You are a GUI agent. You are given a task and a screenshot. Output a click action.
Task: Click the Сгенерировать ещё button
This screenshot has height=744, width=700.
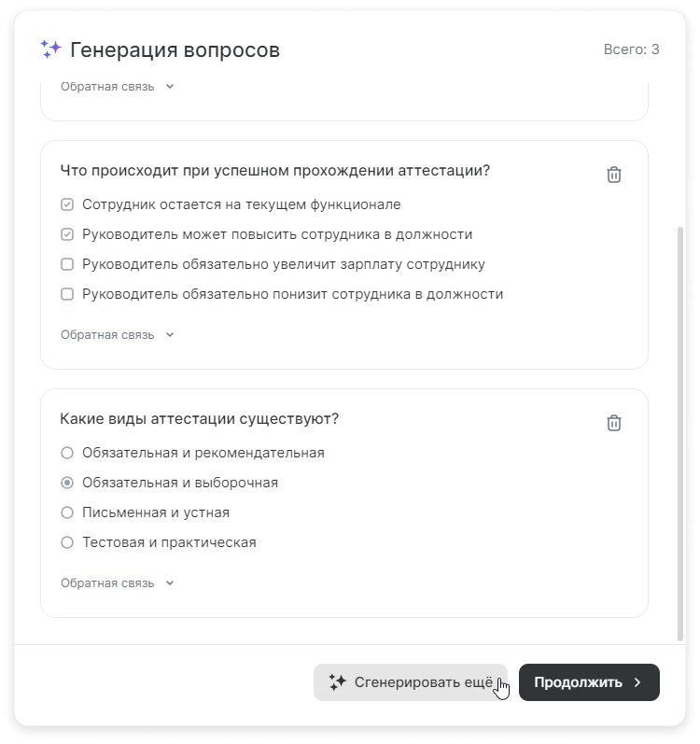tap(411, 682)
